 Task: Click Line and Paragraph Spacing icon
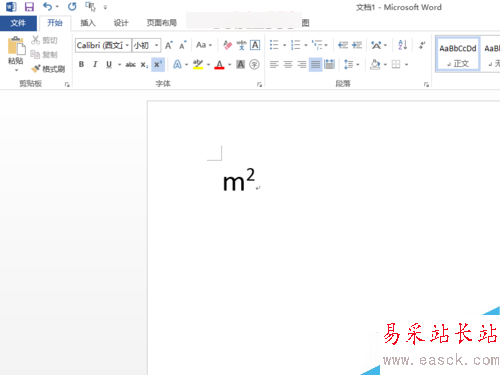click(348, 64)
